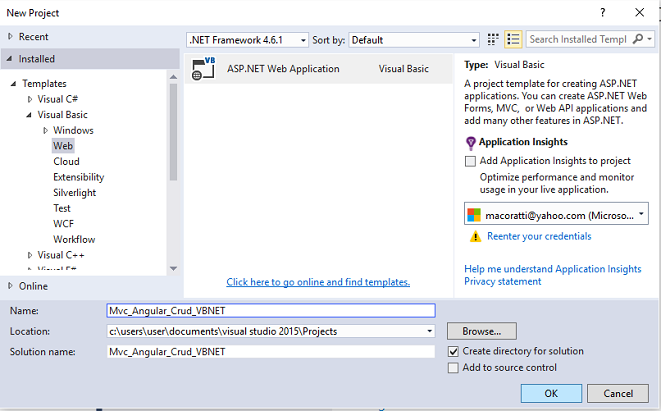Select the WCF template category
The image size is (661, 411).
63,224
